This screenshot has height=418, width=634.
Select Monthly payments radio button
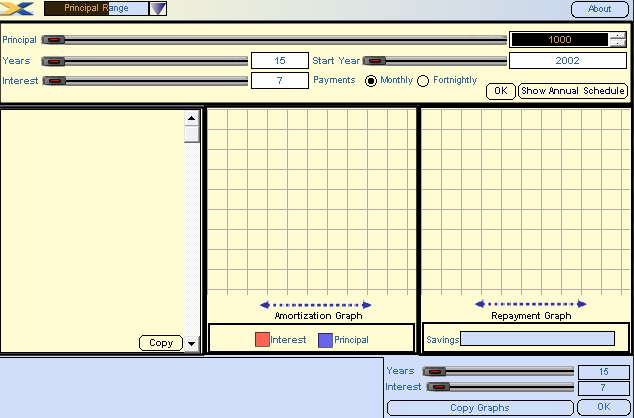tap(371, 81)
